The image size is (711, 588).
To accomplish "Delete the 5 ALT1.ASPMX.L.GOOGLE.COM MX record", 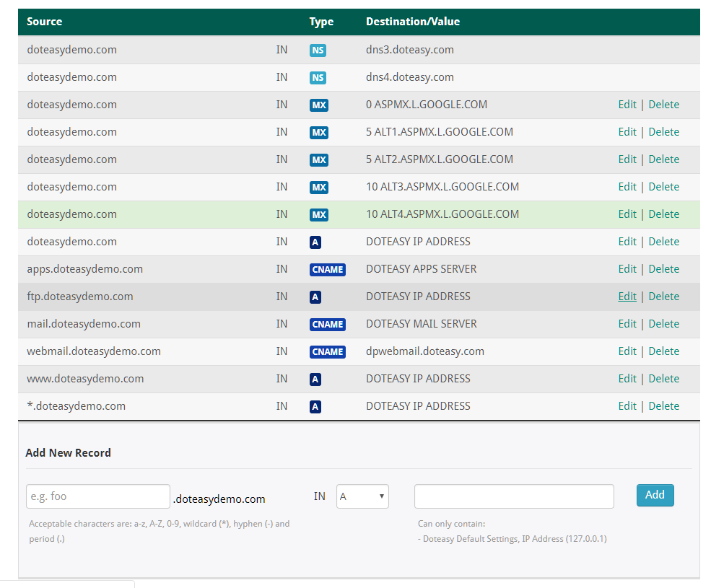I will coord(663,132).
